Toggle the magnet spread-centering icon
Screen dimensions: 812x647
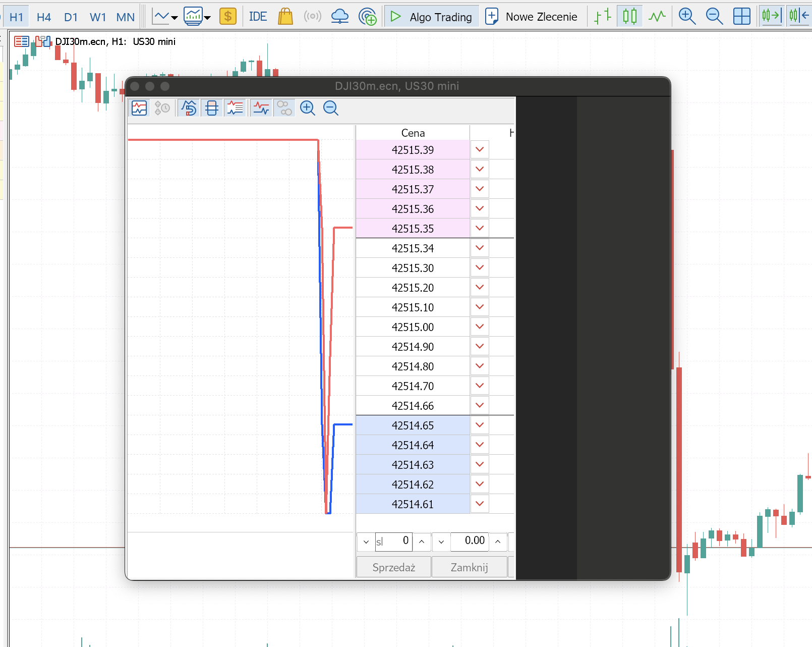pyautogui.click(x=189, y=108)
